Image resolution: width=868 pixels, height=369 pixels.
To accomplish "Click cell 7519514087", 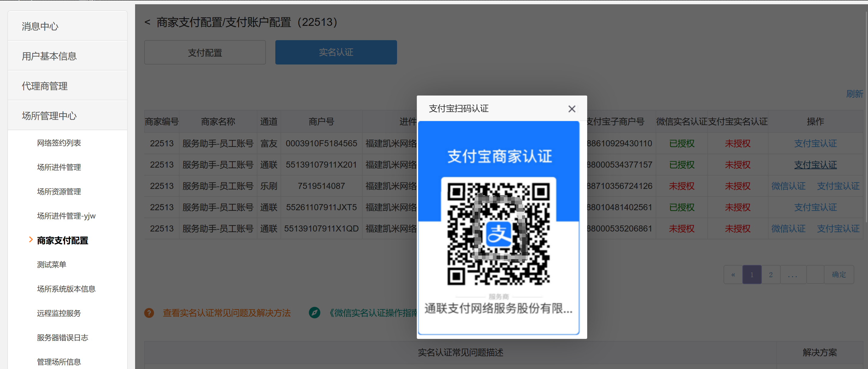I will click(x=321, y=186).
